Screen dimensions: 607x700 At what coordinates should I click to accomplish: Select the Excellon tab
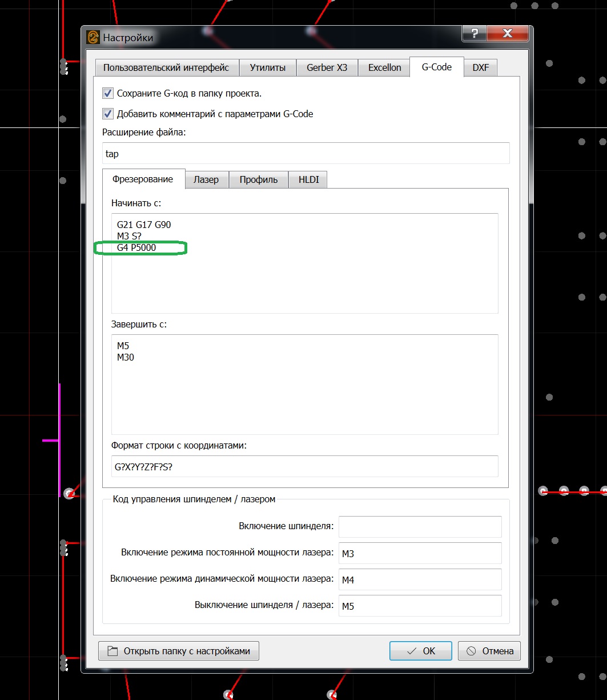pyautogui.click(x=384, y=67)
